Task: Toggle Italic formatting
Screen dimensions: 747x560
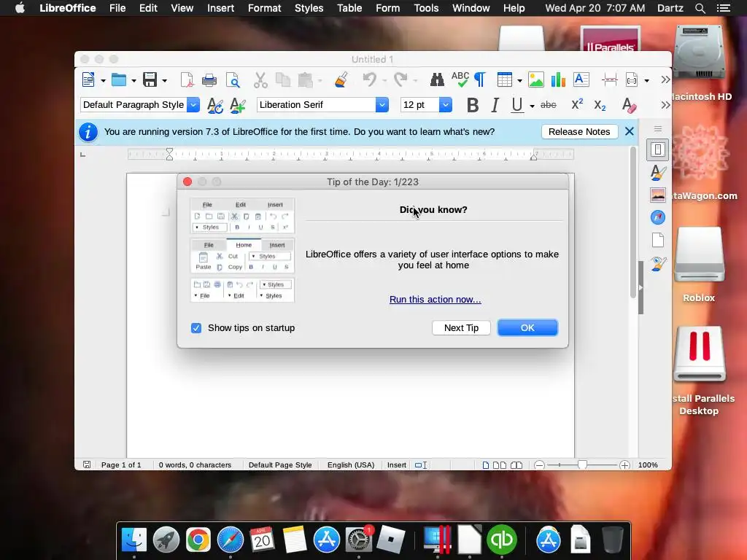Action: (x=495, y=105)
